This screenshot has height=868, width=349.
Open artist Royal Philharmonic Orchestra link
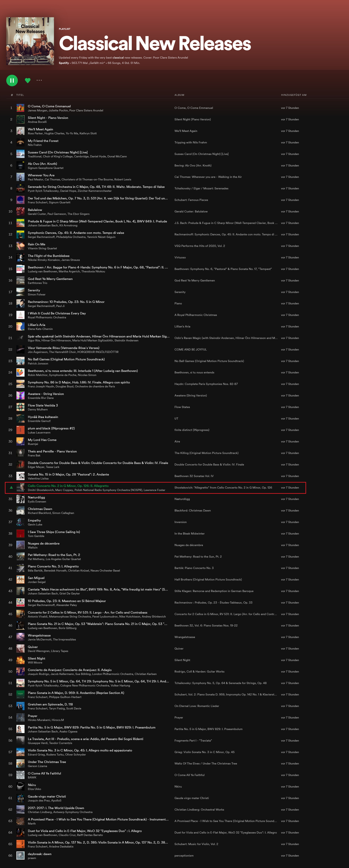(x=47, y=317)
